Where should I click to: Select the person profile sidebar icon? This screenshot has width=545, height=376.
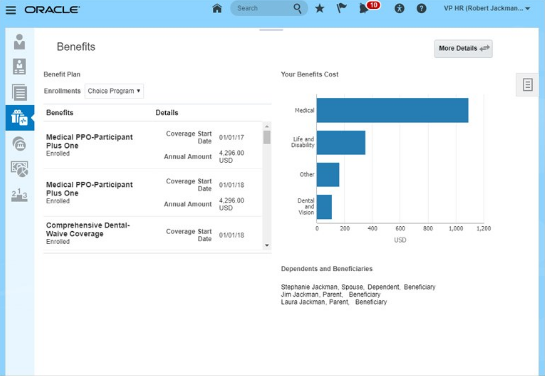(x=19, y=42)
